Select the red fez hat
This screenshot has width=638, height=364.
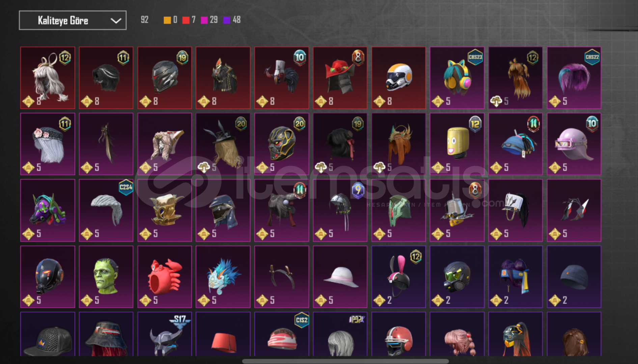[223, 334]
